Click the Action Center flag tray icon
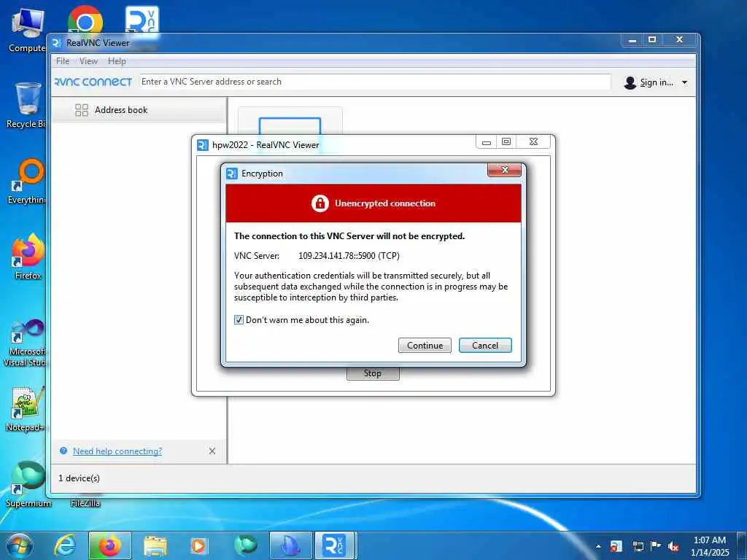 (x=656, y=546)
